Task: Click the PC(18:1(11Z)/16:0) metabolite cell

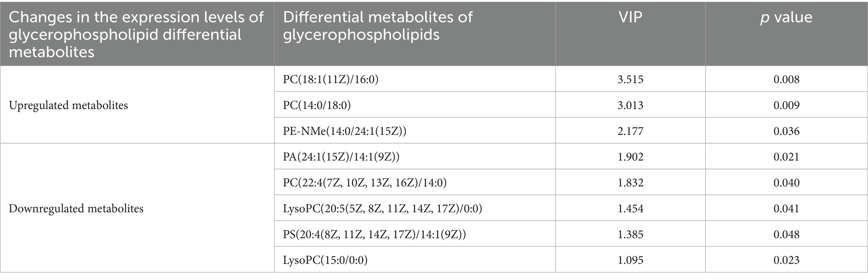Action: tap(331, 79)
